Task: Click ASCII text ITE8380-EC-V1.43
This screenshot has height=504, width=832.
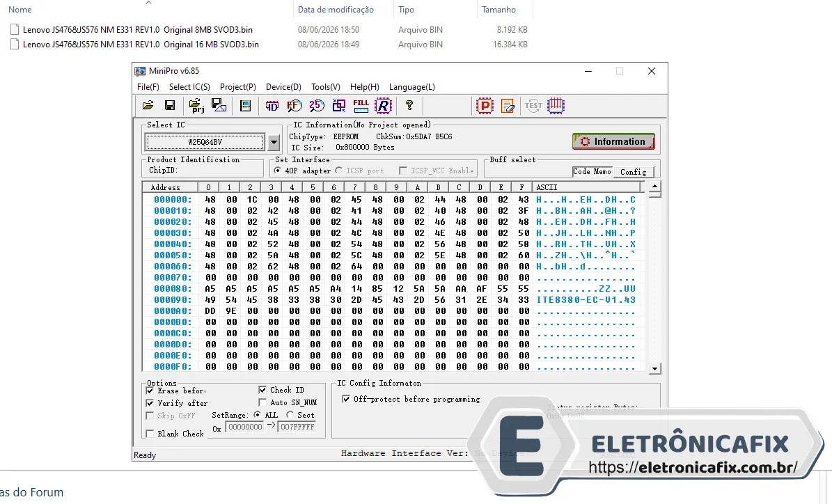Action: tap(586, 300)
